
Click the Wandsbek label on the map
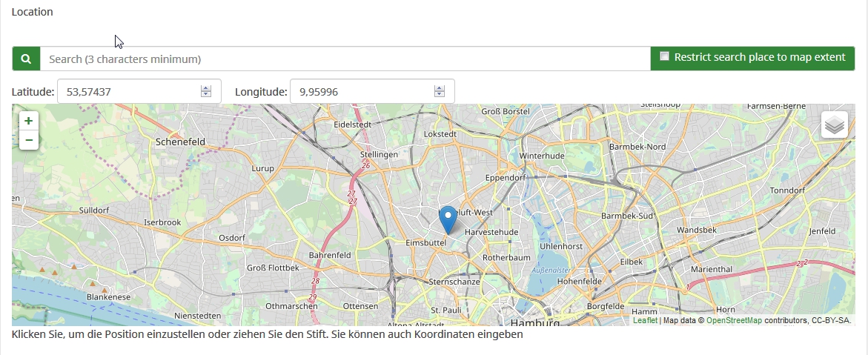coord(698,230)
